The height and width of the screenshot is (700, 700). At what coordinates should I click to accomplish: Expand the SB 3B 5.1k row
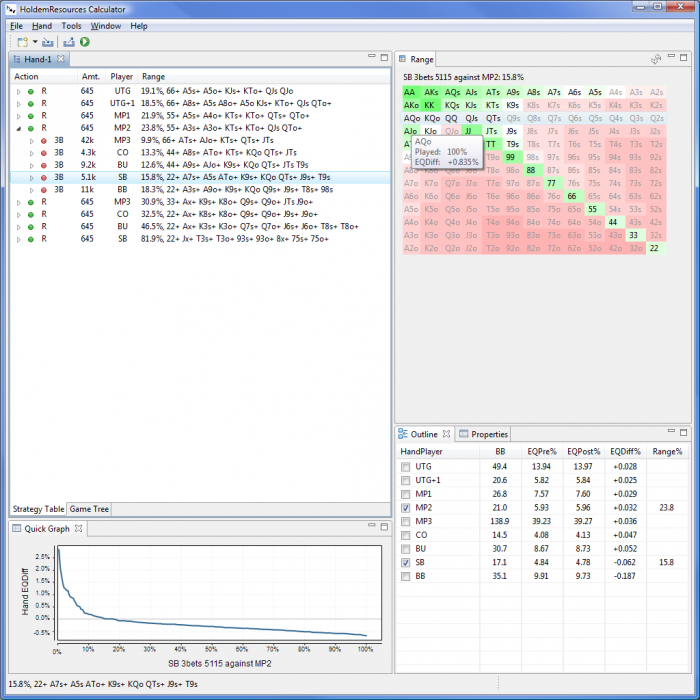(x=32, y=178)
